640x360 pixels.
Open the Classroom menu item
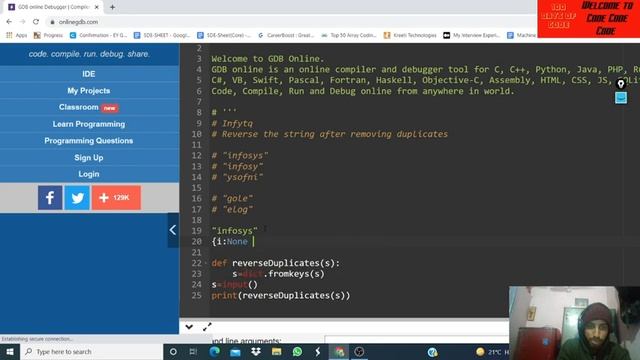tap(89, 107)
